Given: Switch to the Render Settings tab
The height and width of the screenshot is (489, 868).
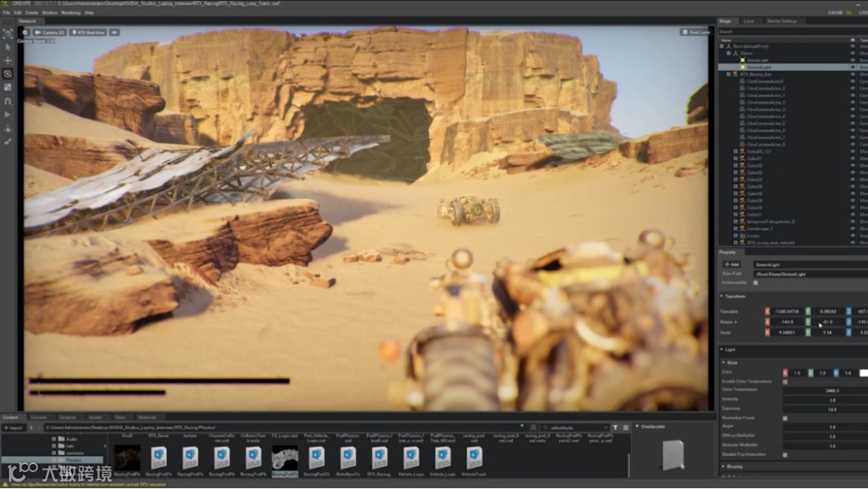Looking at the screenshot, I should click(x=782, y=21).
